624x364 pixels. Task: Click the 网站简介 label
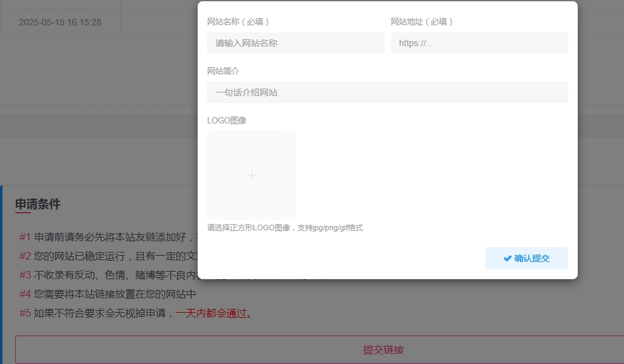tap(223, 71)
